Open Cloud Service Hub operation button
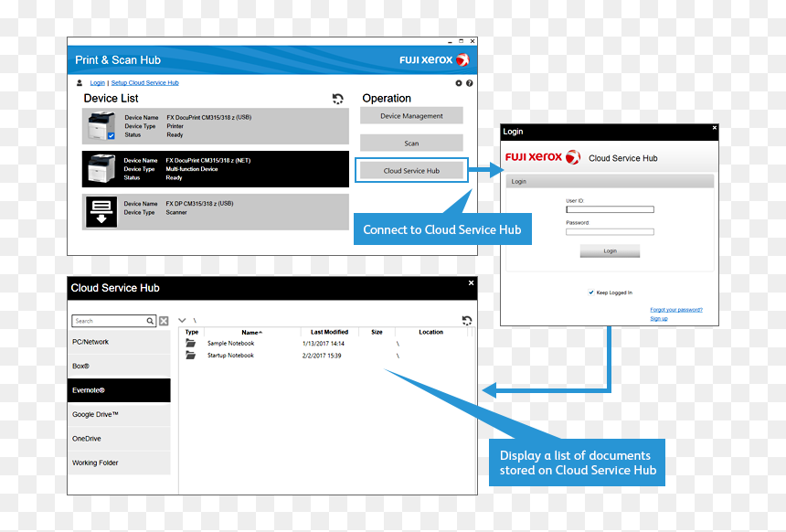The image size is (786, 532). (411, 171)
